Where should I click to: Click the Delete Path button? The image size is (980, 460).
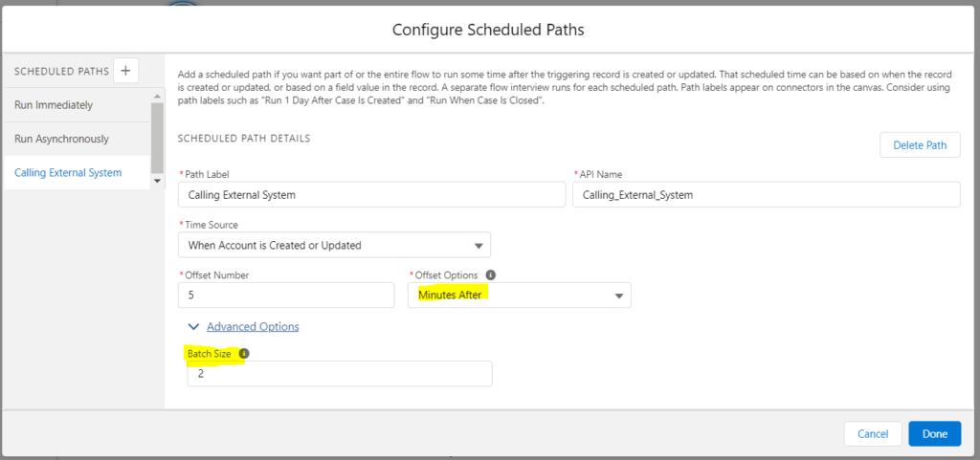pos(920,144)
